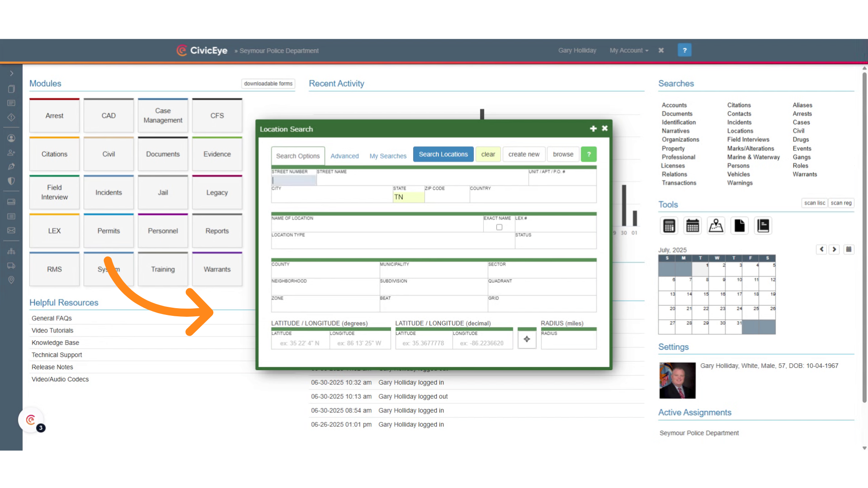Open the CivicEye chat bubble with badge
This screenshot has height=488, width=868.
[x=31, y=420]
